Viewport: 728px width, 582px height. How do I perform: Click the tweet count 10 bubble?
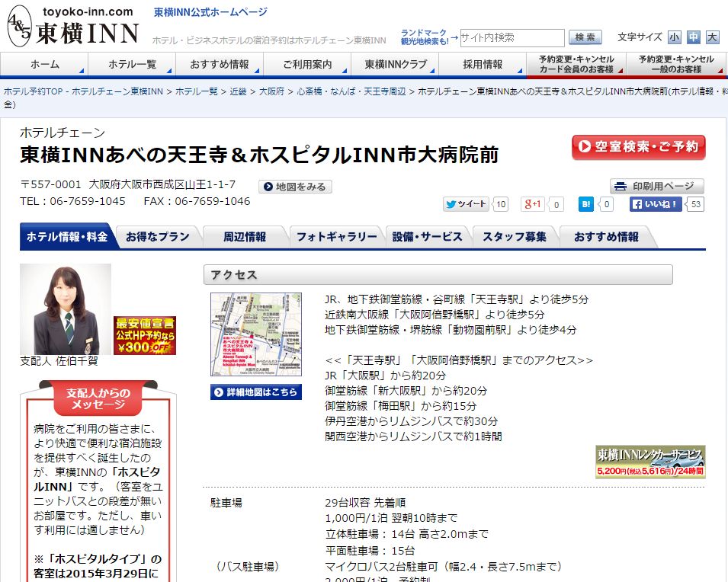coord(501,204)
